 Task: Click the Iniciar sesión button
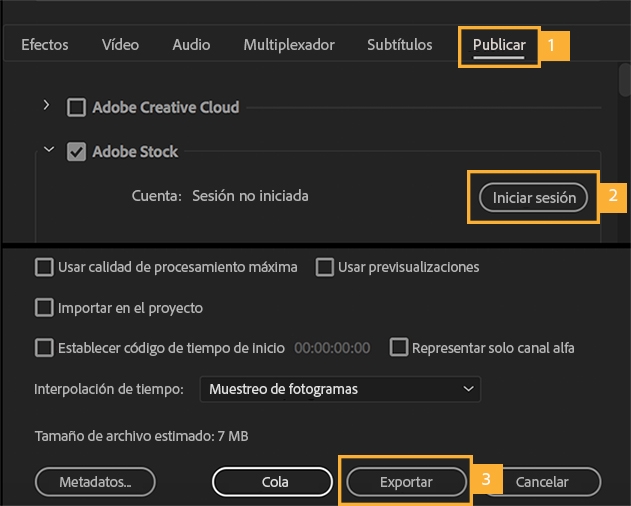(x=534, y=198)
